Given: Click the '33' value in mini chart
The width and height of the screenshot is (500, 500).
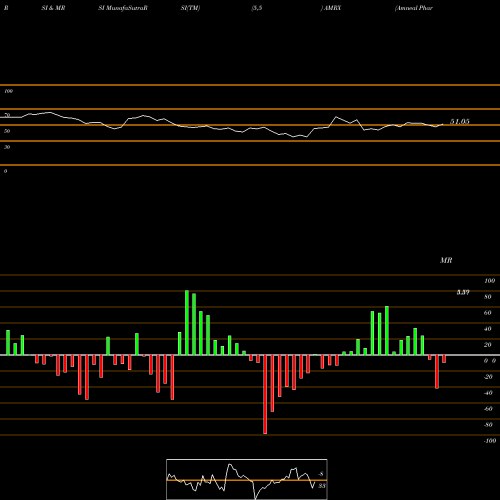Looking at the screenshot, I should tap(322, 486).
